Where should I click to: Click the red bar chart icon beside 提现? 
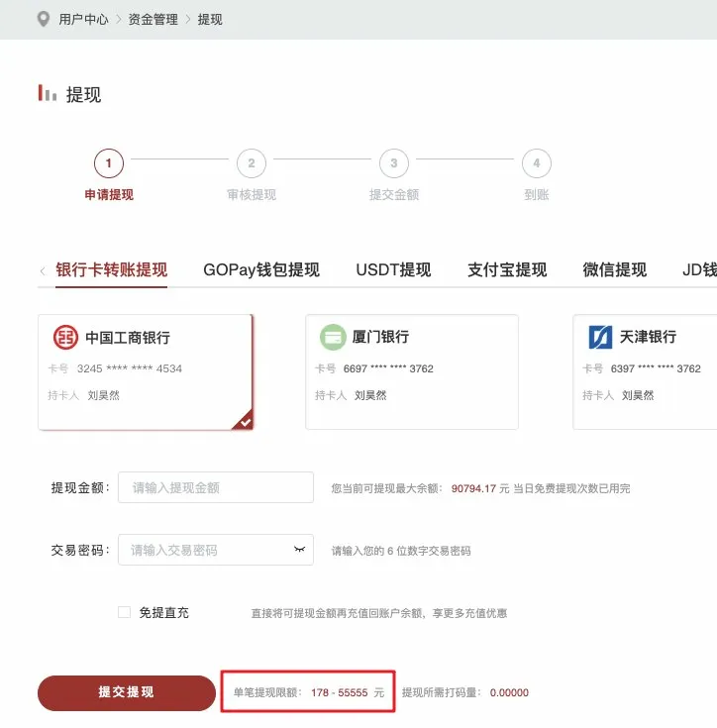click(x=48, y=94)
